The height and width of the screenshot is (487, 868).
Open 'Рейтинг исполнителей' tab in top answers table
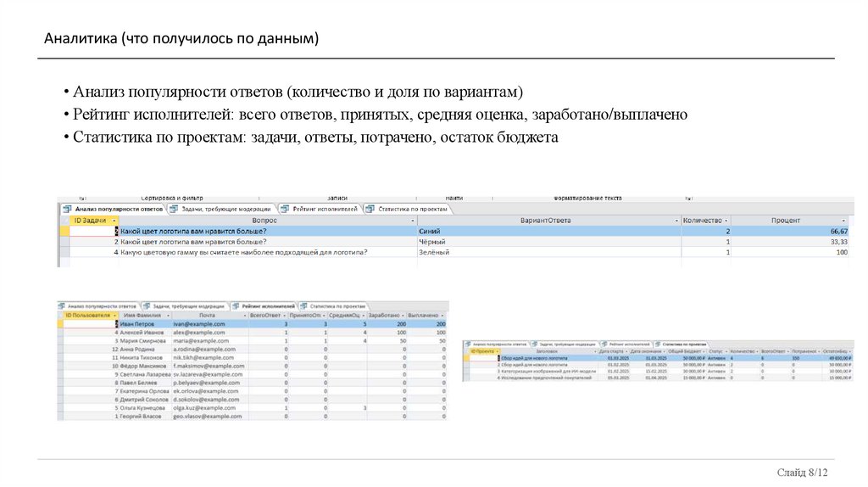click(x=320, y=209)
